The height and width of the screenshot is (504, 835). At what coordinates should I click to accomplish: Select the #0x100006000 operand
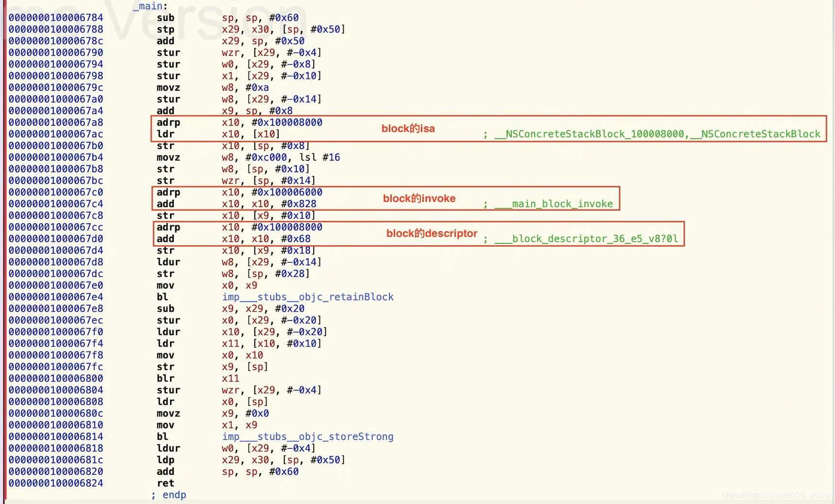287,192
